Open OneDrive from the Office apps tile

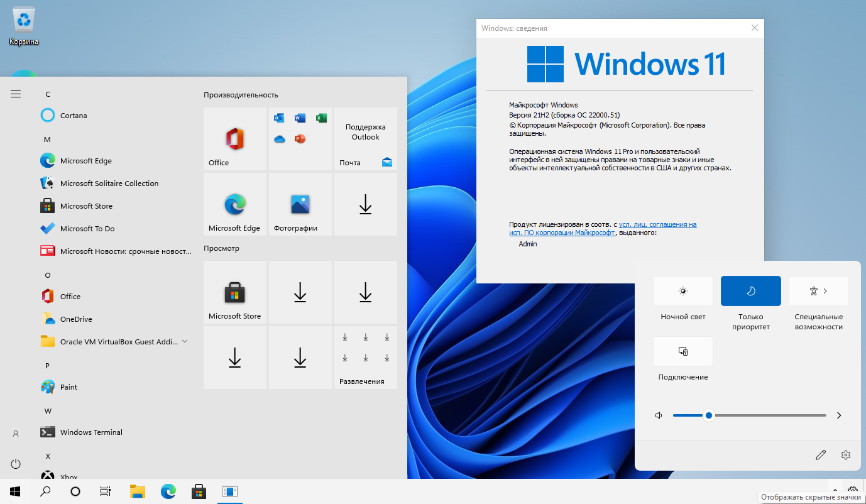pyautogui.click(x=280, y=139)
